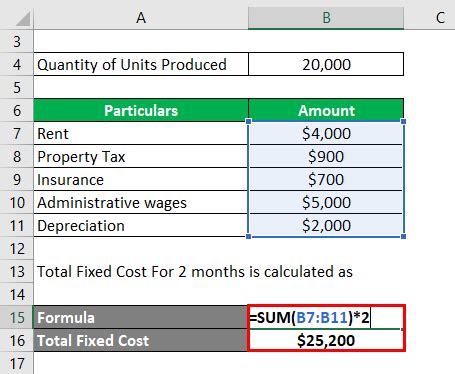This screenshot has width=455, height=374.
Task: Click the grey Formula label cell
Action: [x=141, y=317]
